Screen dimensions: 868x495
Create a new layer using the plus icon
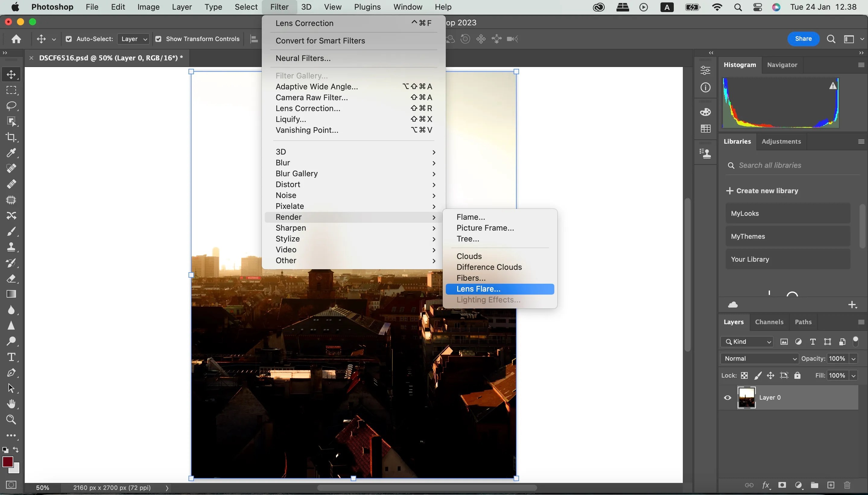[830, 485]
